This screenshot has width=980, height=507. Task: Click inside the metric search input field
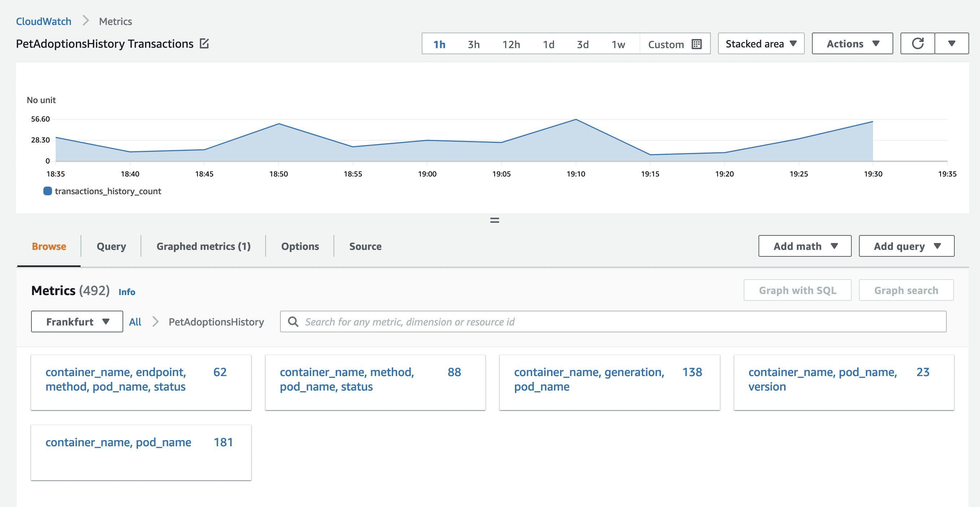click(x=456, y=321)
